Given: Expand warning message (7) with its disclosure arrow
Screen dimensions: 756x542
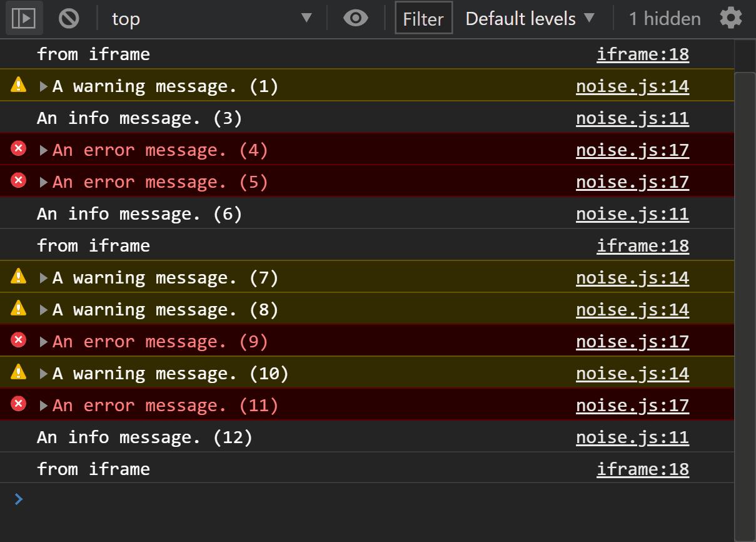Looking at the screenshot, I should (43, 277).
